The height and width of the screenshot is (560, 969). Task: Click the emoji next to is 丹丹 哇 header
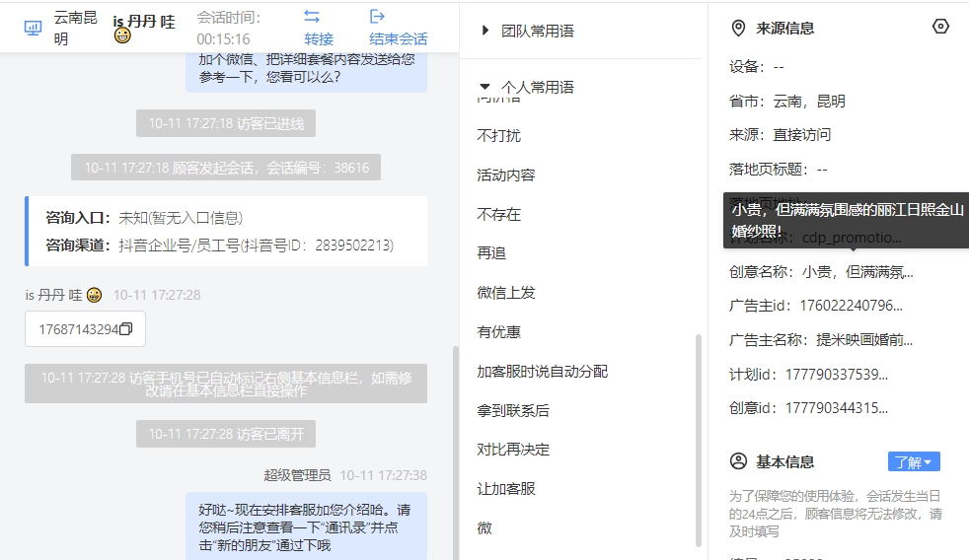(x=122, y=36)
